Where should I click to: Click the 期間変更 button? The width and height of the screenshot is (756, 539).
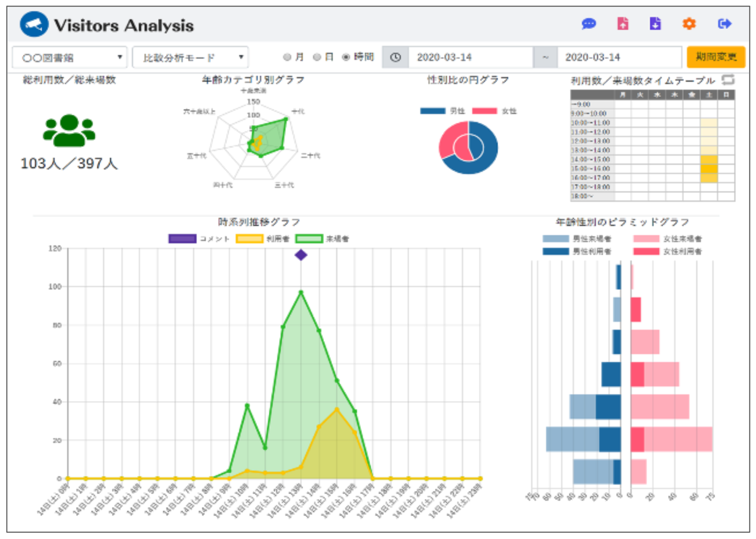pyautogui.click(x=716, y=57)
